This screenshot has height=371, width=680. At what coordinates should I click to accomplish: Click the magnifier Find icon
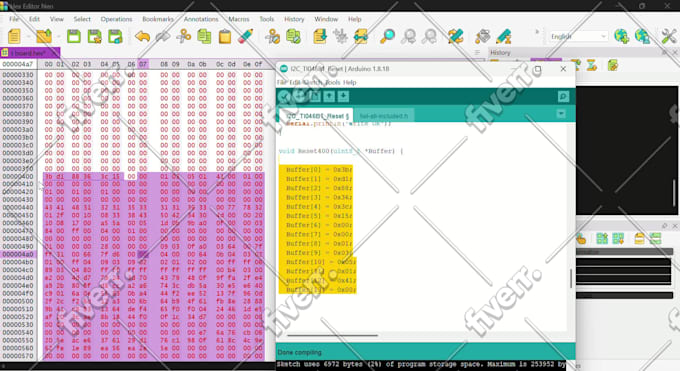387,36
